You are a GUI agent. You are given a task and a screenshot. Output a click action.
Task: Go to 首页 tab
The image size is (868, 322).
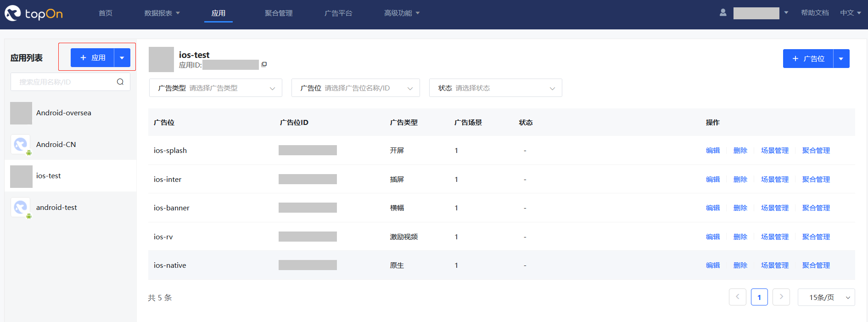tap(106, 13)
